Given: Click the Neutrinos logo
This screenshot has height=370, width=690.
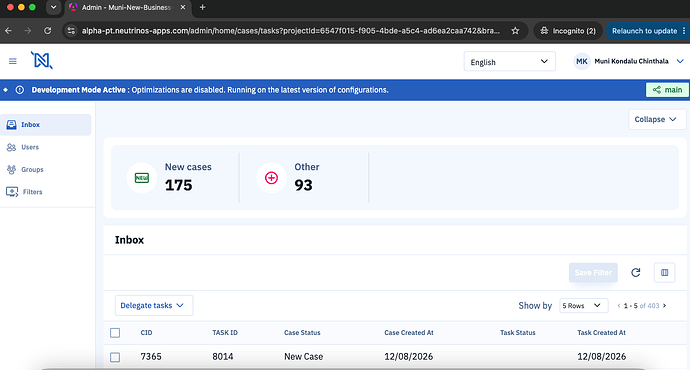Looking at the screenshot, I should click(41, 60).
